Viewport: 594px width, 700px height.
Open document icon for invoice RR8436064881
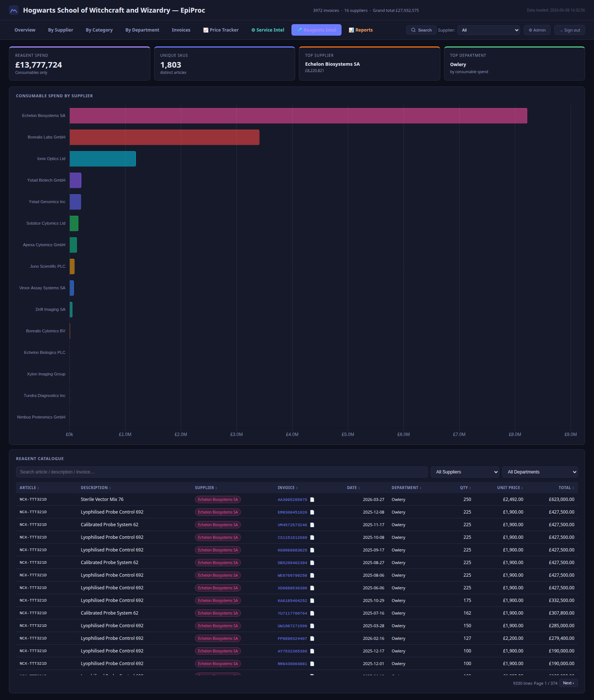coord(312,664)
